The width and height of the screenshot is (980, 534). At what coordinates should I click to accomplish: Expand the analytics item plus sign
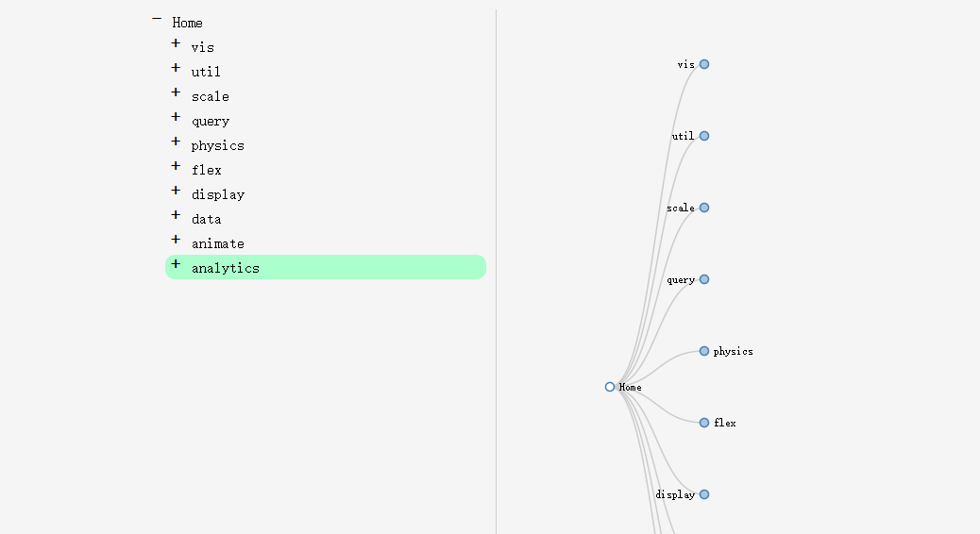coord(176,264)
